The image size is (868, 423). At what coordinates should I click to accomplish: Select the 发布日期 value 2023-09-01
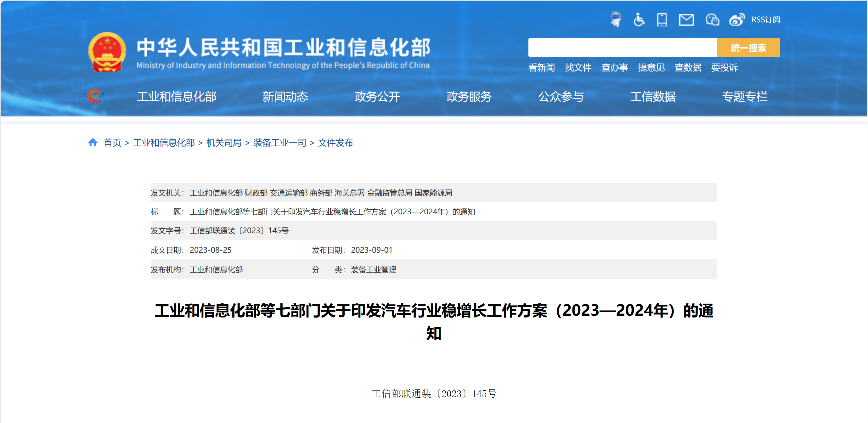pyautogui.click(x=372, y=250)
